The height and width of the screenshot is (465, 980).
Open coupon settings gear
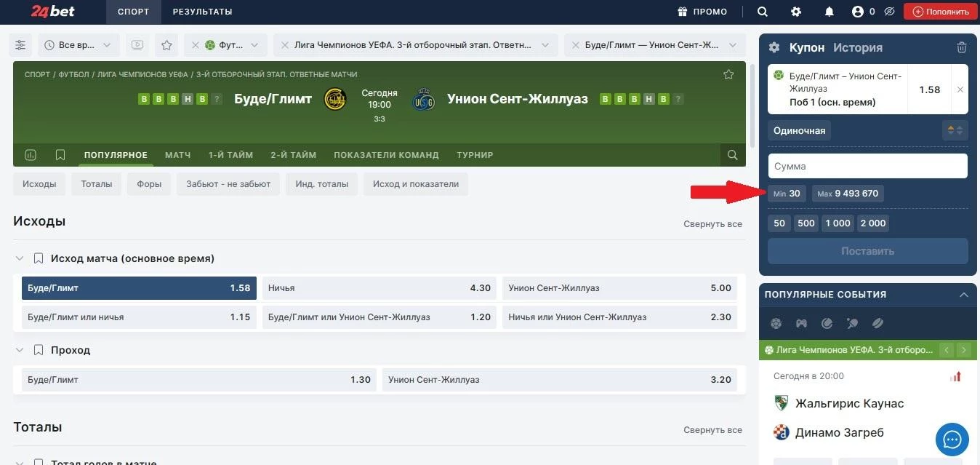774,47
